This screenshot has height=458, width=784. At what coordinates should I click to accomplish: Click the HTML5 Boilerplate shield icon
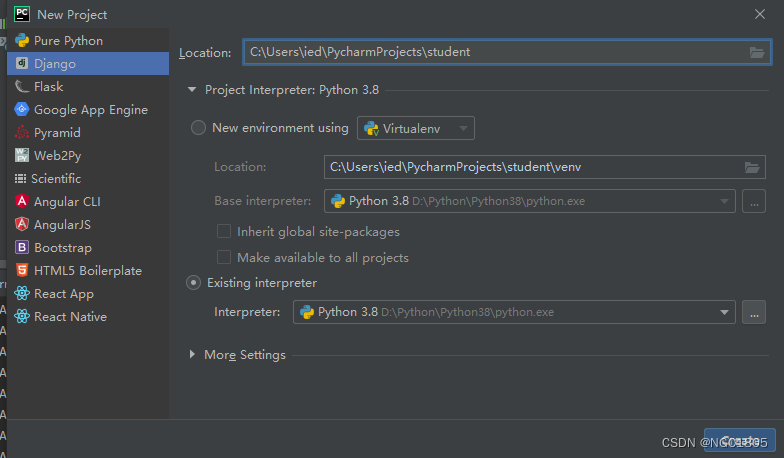[x=22, y=270]
